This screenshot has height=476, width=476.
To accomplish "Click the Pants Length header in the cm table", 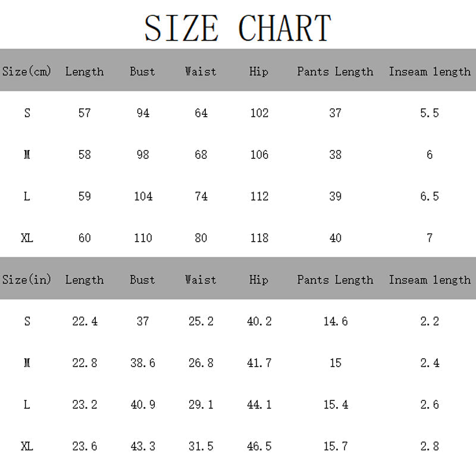I will [335, 71].
